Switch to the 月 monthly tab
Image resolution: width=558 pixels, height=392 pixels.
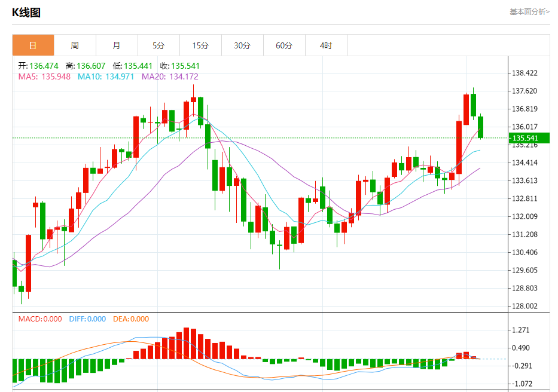point(117,45)
